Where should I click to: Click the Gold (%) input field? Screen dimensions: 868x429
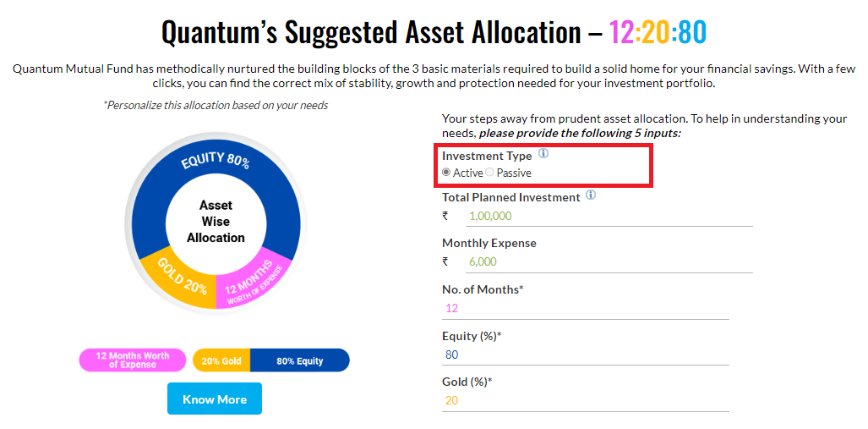tap(586, 401)
